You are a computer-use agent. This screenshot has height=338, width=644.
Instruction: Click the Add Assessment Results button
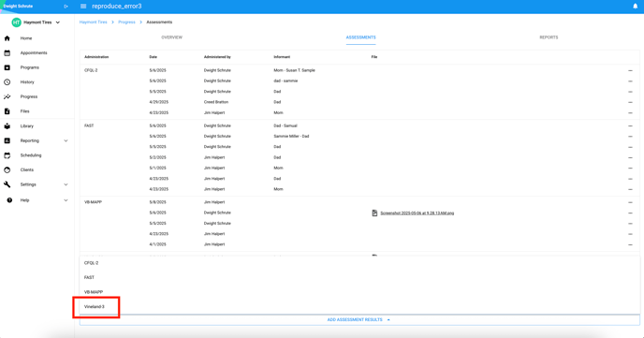coord(359,319)
